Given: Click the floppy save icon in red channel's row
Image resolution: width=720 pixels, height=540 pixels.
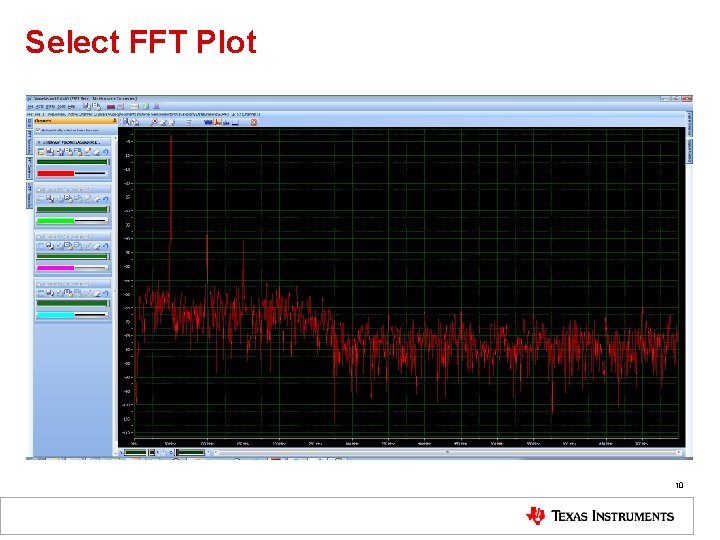Looking at the screenshot, I should 50,152.
